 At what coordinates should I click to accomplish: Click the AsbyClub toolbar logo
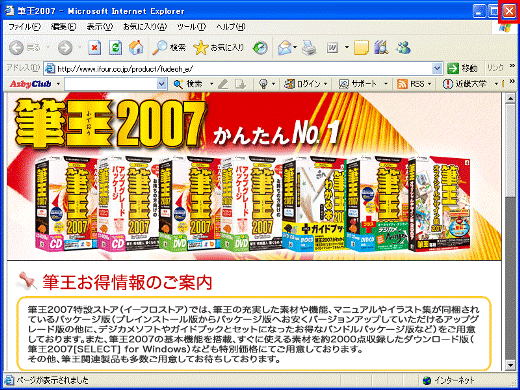(x=30, y=84)
